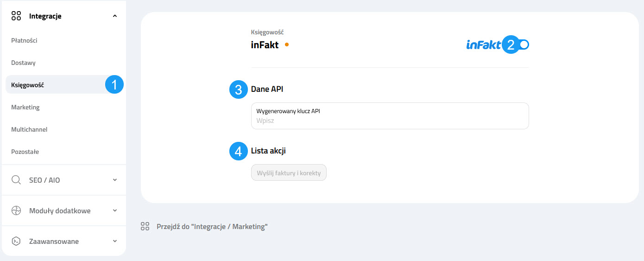Collapse the Integracje section chevron
Viewport: 644px width, 261px height.
pyautogui.click(x=115, y=16)
